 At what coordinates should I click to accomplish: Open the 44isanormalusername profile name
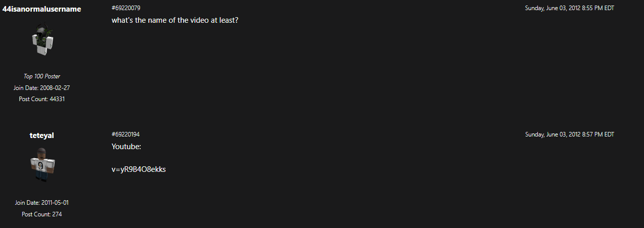[42, 9]
